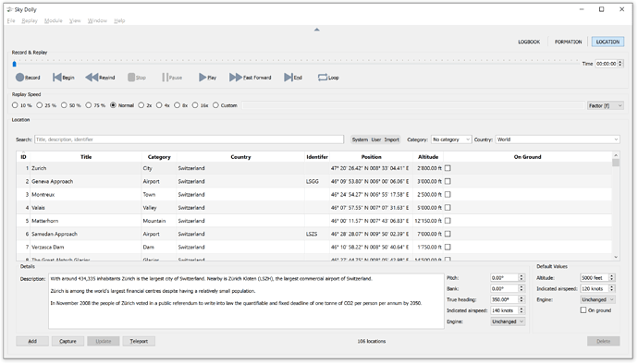Open the Module menu
638x364 pixels.
[x=54, y=20]
